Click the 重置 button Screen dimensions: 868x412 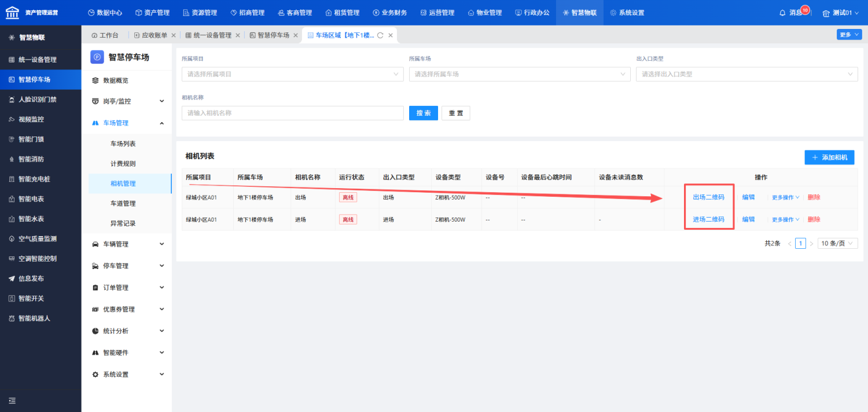tap(456, 113)
